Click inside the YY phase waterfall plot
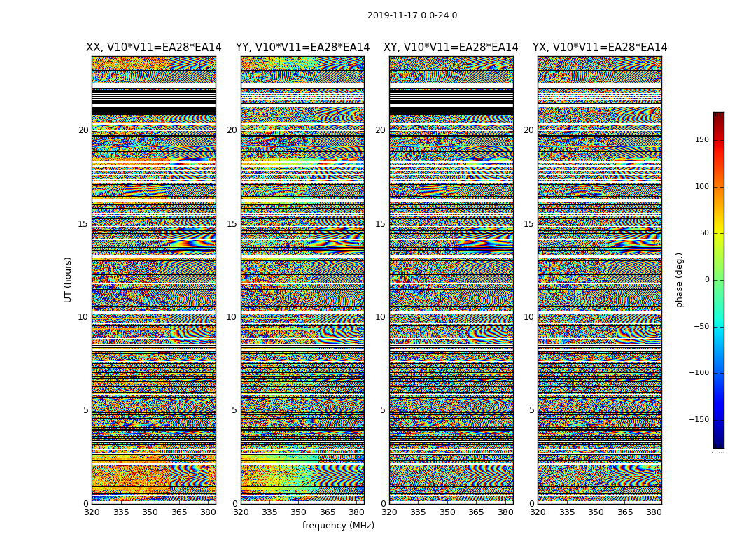The image size is (735, 560). coord(303,280)
